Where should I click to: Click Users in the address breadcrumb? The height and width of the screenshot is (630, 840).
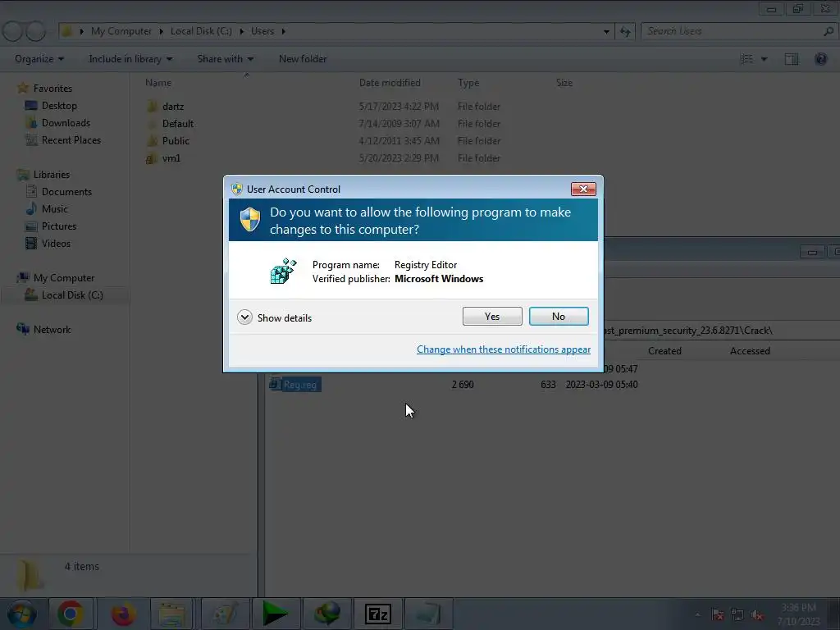pyautogui.click(x=262, y=31)
